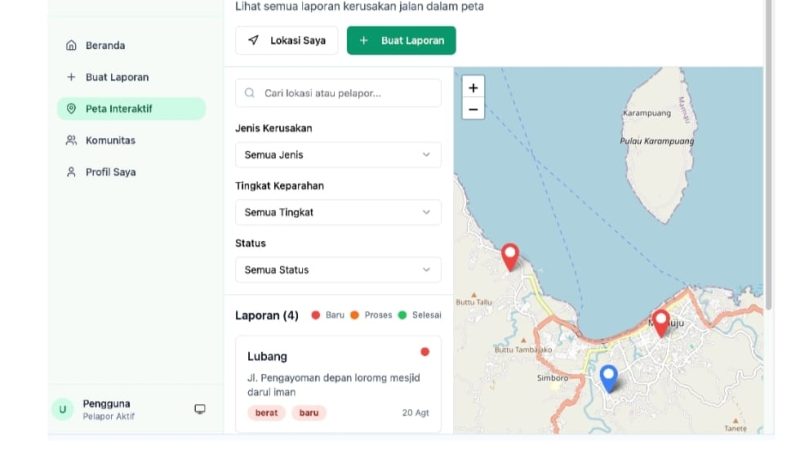
Task: Click the Laporan (4) heading
Action: point(267,315)
